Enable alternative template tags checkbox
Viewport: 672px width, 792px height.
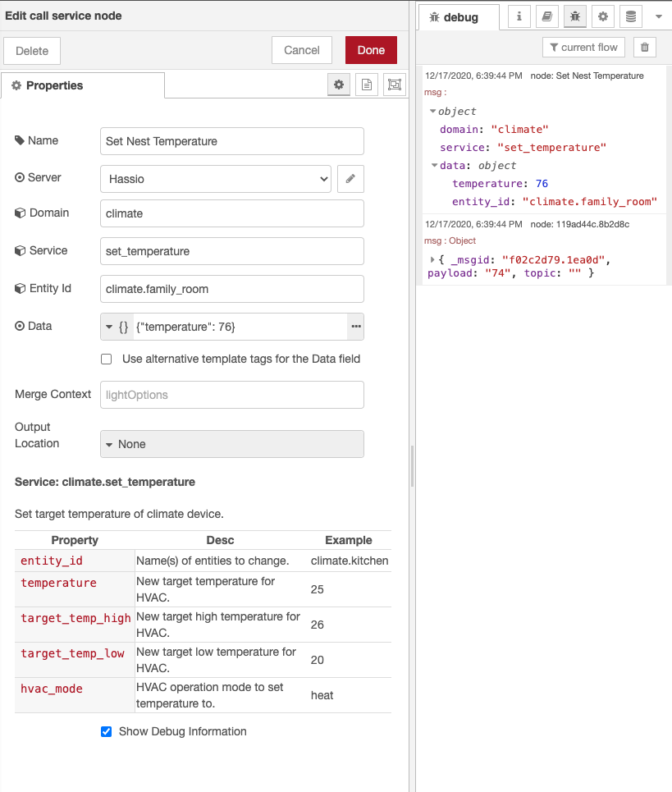pos(106,359)
